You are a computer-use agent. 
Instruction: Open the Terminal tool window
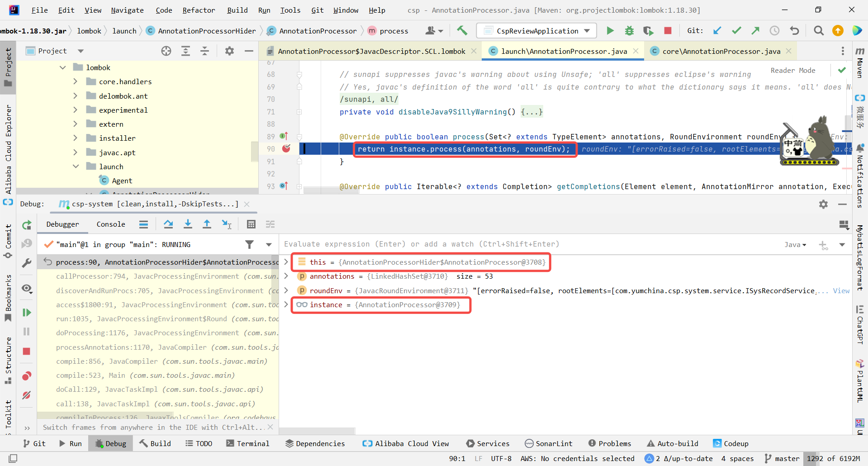click(247, 443)
